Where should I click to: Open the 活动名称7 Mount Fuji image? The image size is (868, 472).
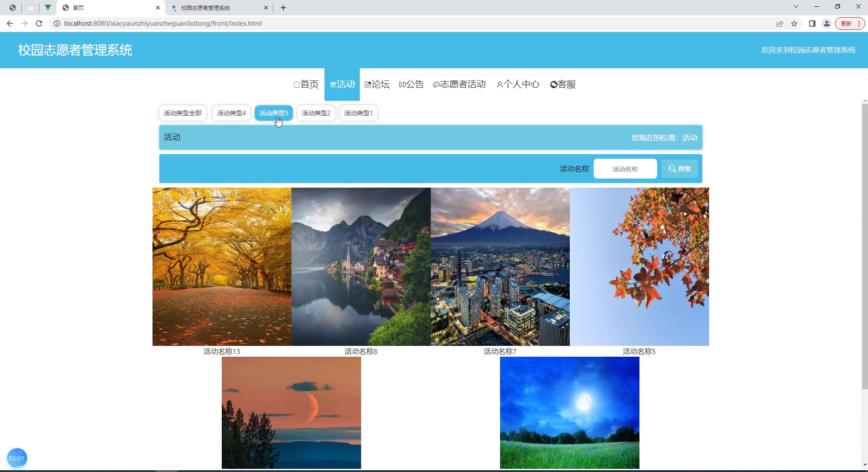[500, 267]
